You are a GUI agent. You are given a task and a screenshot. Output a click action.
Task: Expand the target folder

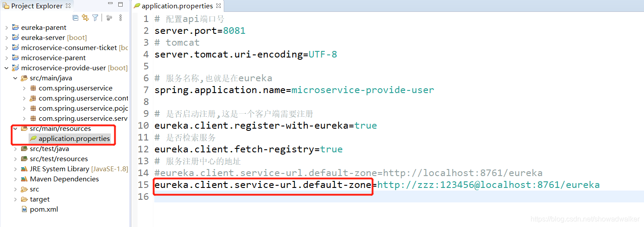pos(15,199)
